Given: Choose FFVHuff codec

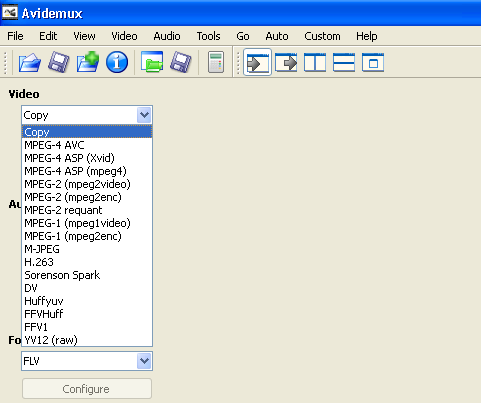Looking at the screenshot, I should tap(87, 314).
